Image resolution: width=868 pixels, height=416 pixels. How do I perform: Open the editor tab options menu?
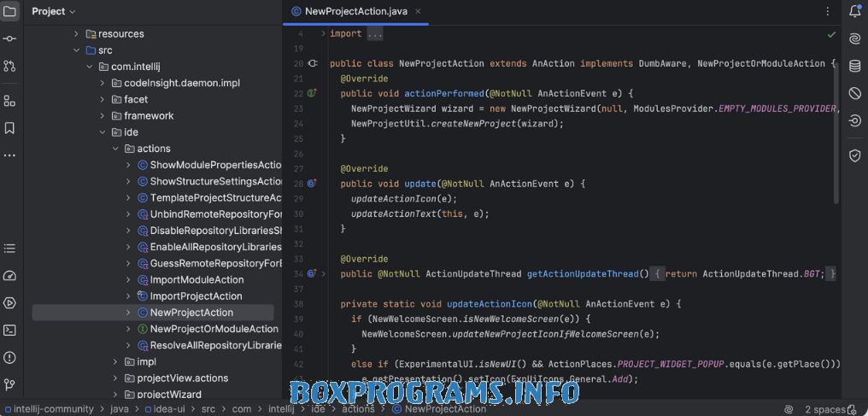click(x=827, y=11)
